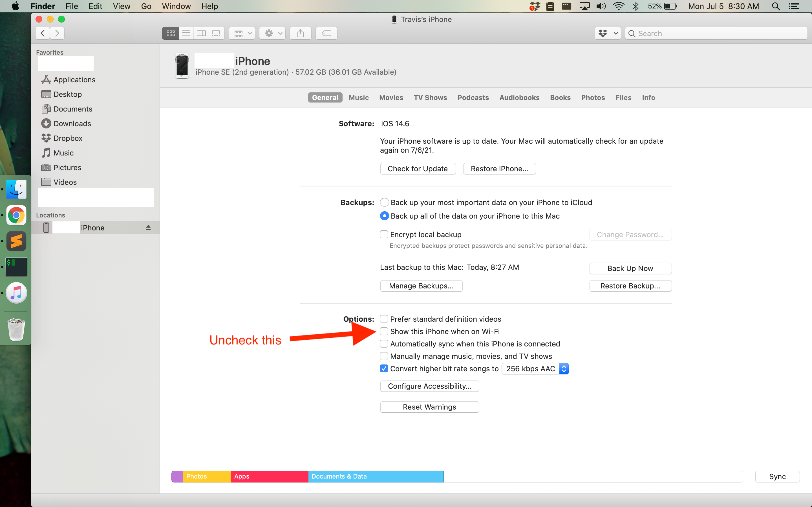The height and width of the screenshot is (507, 812).
Task: Go back with the left chevron
Action: pos(43,33)
